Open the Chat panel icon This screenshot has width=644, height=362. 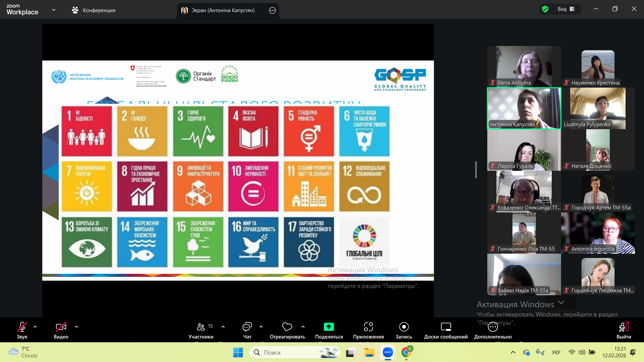pos(247,327)
